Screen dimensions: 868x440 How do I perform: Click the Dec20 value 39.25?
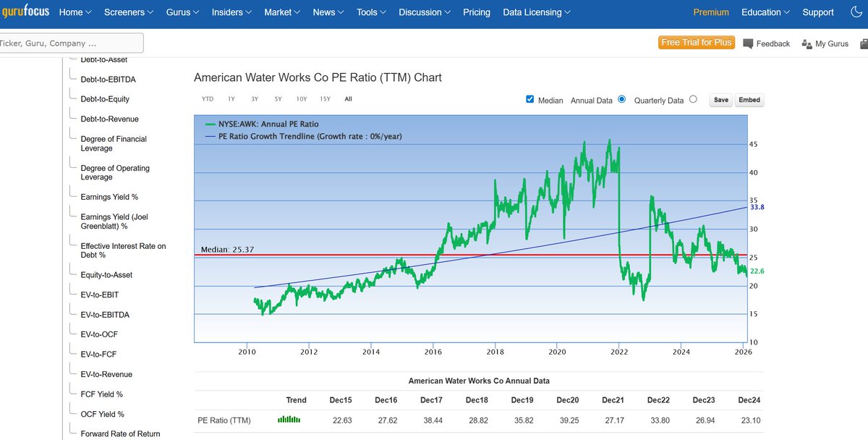tap(568, 420)
